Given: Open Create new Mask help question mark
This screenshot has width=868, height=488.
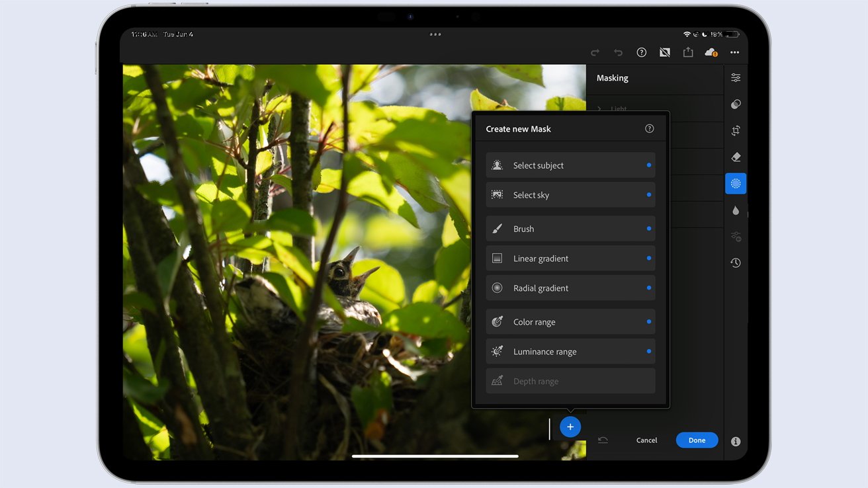Looking at the screenshot, I should coord(649,128).
